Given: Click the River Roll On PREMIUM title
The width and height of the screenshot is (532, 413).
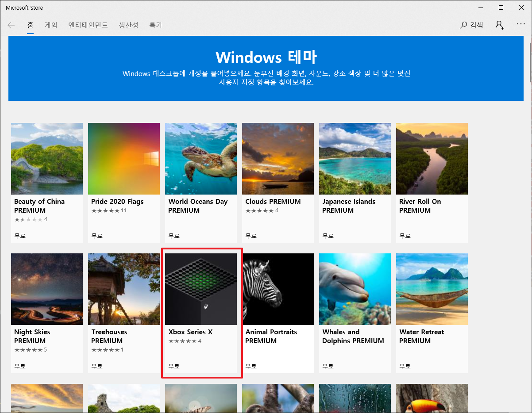Looking at the screenshot, I should (420, 206).
